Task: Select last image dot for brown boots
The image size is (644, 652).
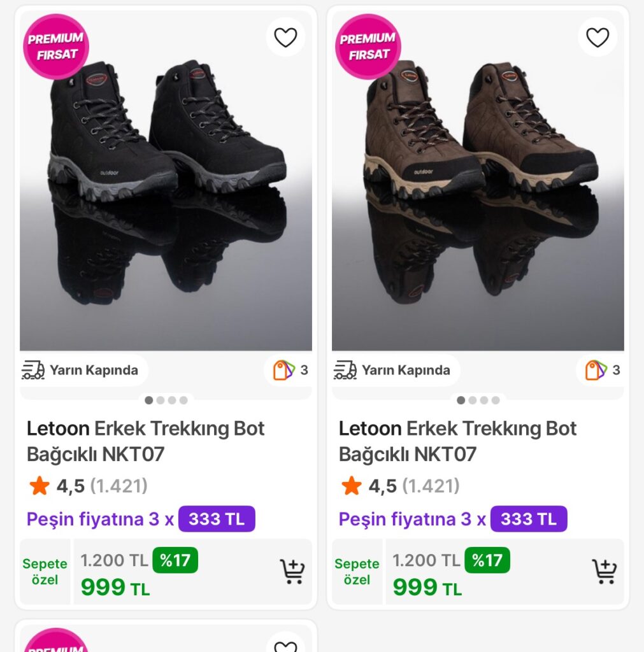Action: (x=496, y=400)
